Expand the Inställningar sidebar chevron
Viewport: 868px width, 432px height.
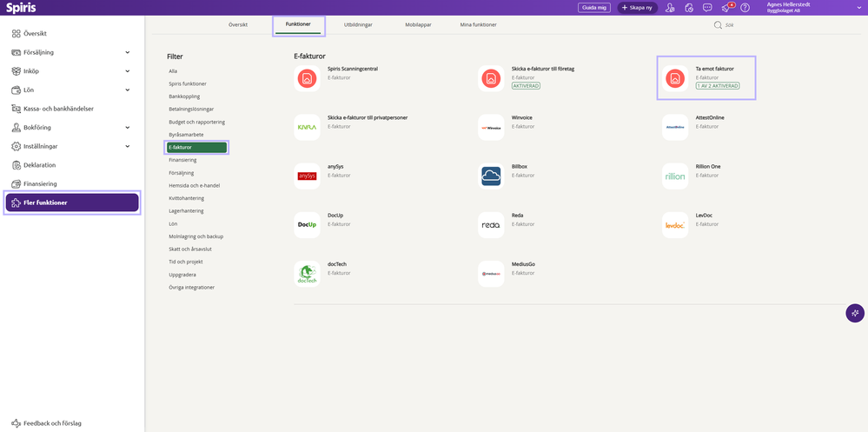[x=128, y=146]
